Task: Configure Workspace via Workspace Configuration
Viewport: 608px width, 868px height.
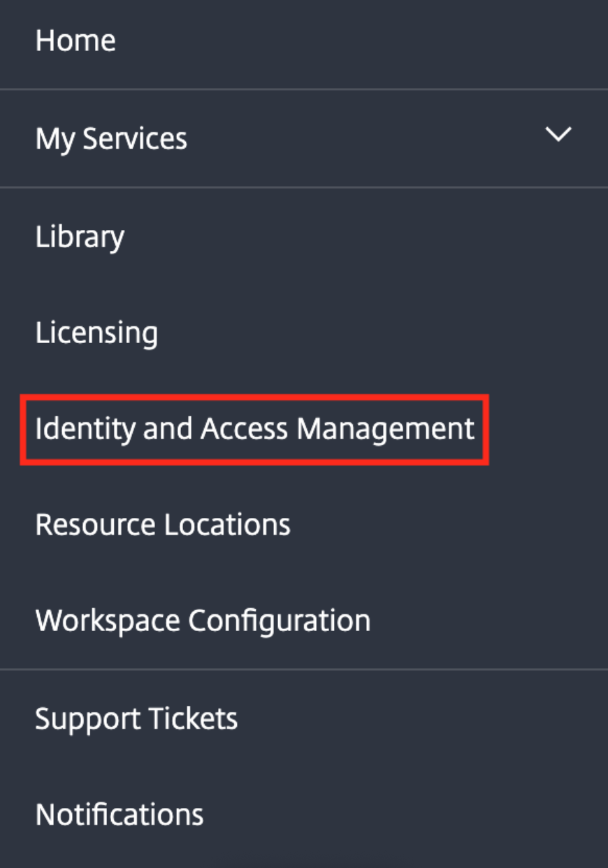Action: 203,621
